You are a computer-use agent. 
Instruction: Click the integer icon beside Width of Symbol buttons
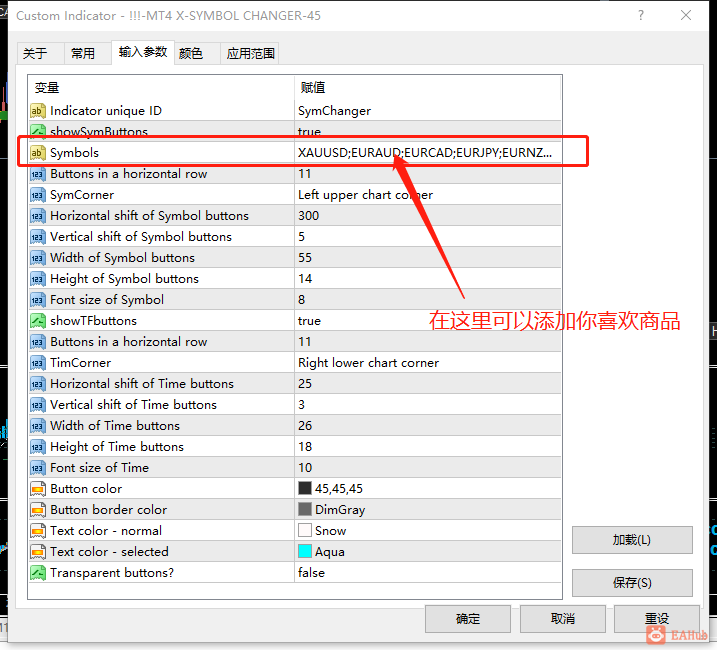tap(38, 258)
